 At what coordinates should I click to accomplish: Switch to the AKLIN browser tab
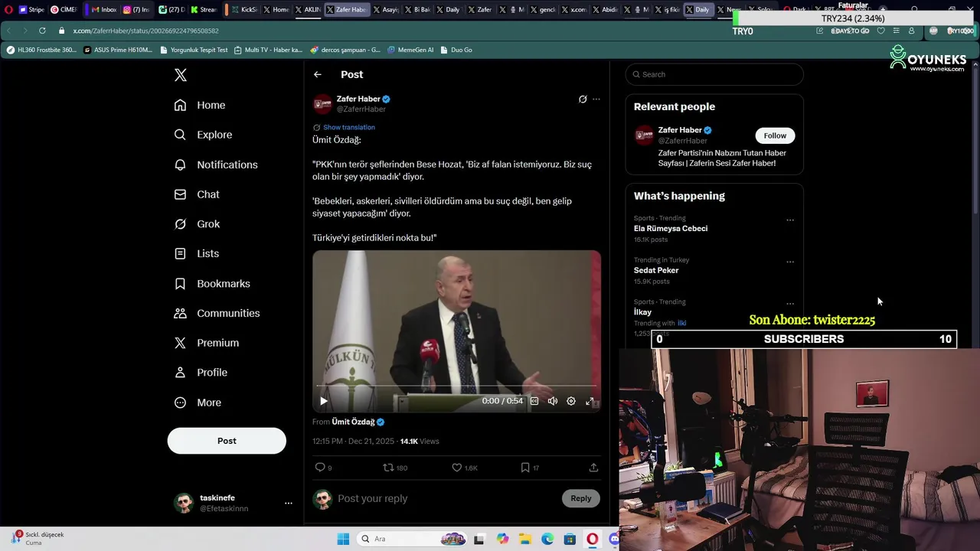[309, 10]
